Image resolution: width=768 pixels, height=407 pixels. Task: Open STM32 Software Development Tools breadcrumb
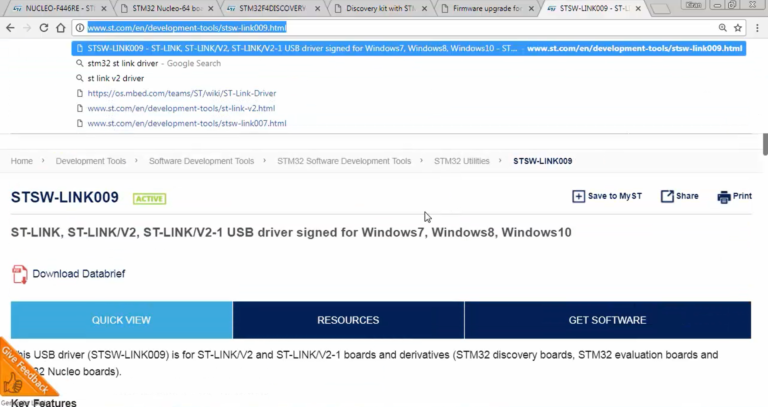[344, 161]
